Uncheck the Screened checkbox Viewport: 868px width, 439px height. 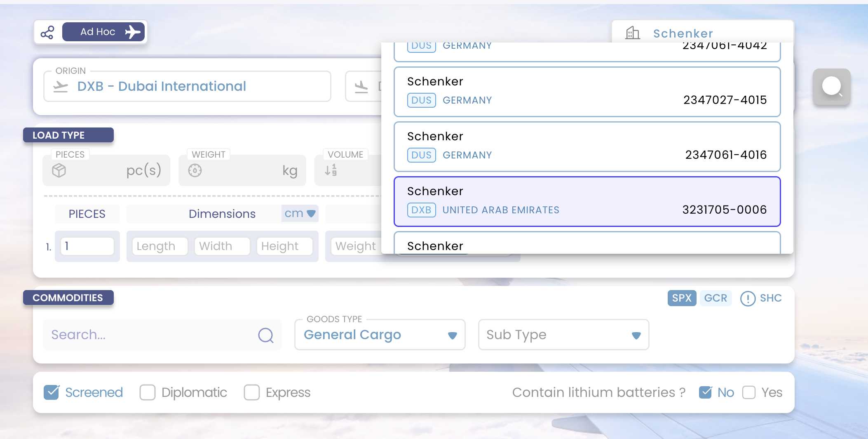pyautogui.click(x=52, y=392)
